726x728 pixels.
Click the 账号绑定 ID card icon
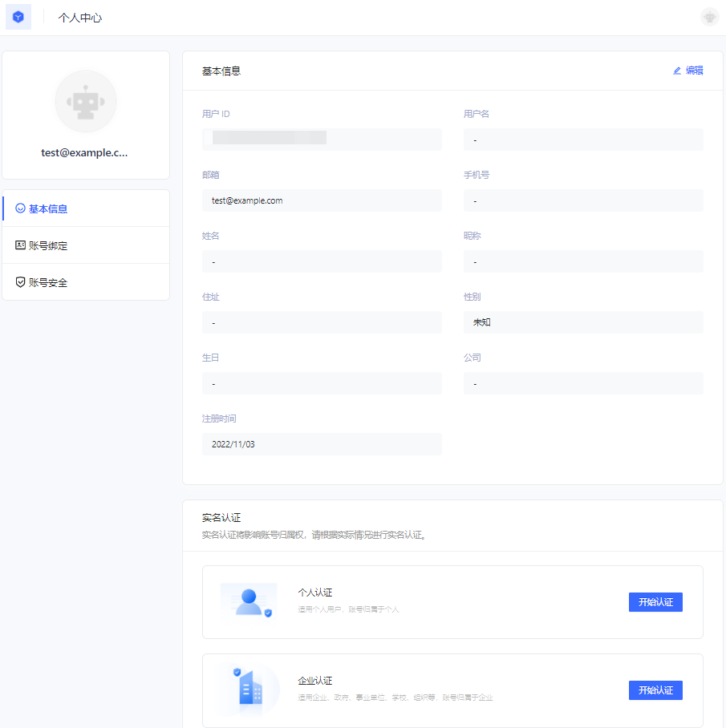point(21,245)
